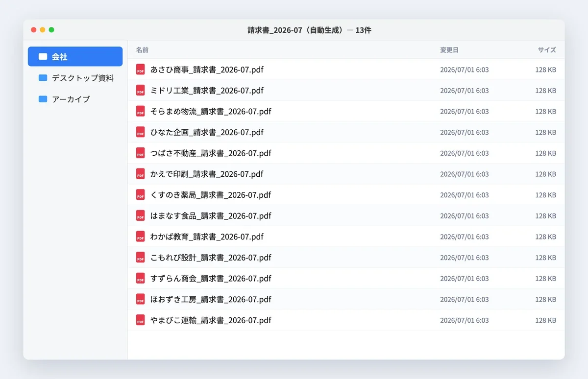
Task: Open the デスクトップ資料 sidebar label
Action: tap(83, 78)
